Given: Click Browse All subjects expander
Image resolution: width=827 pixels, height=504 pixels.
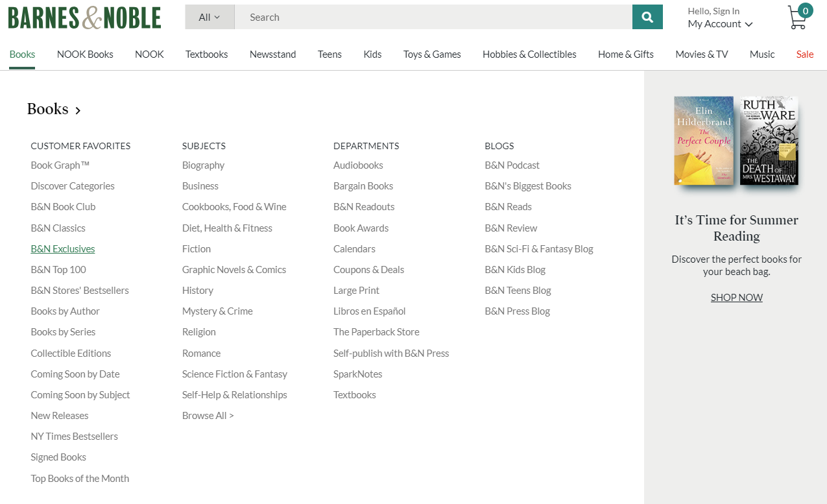Looking at the screenshot, I should (x=208, y=415).
